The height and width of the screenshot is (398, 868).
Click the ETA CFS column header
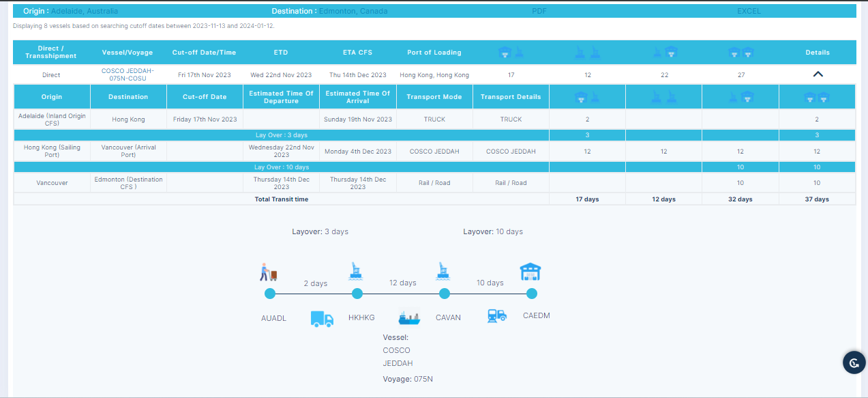[x=357, y=53]
